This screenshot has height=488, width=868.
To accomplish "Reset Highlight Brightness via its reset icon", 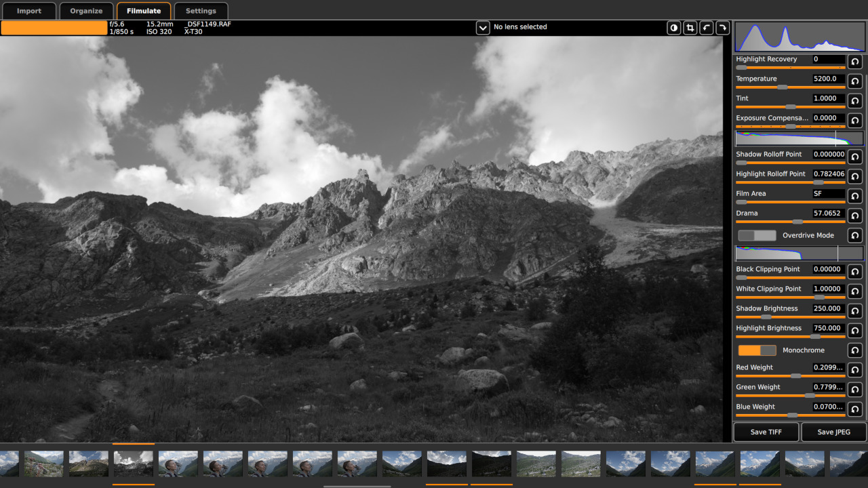I will (855, 331).
